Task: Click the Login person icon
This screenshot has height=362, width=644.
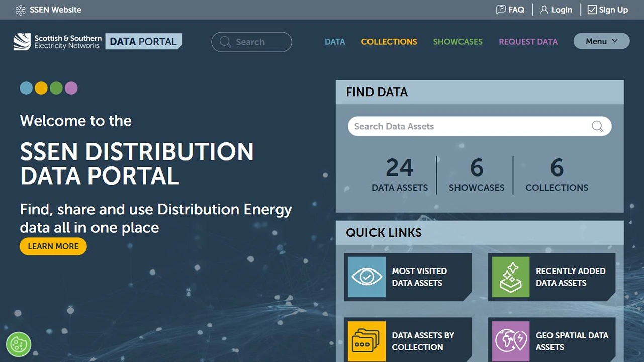Action: pyautogui.click(x=544, y=10)
